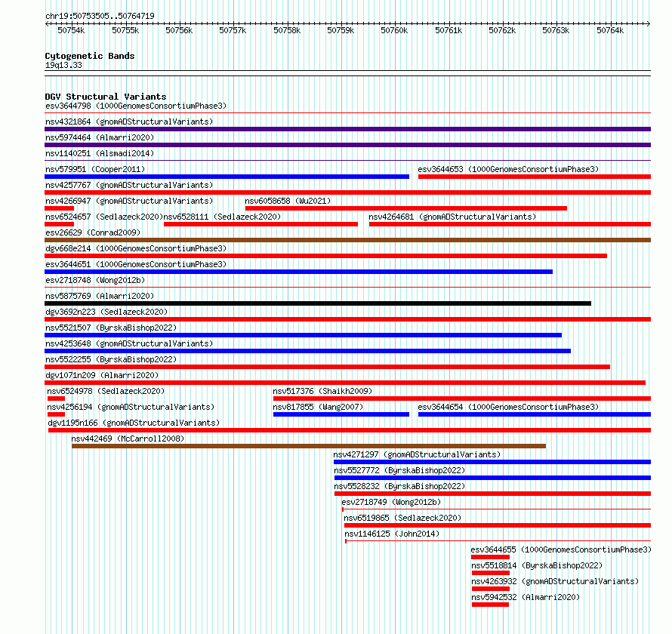Click nsv6524657 Sedlazeck2020 label
Image resolution: width=672 pixels, height=634 pixels.
[x=104, y=217]
